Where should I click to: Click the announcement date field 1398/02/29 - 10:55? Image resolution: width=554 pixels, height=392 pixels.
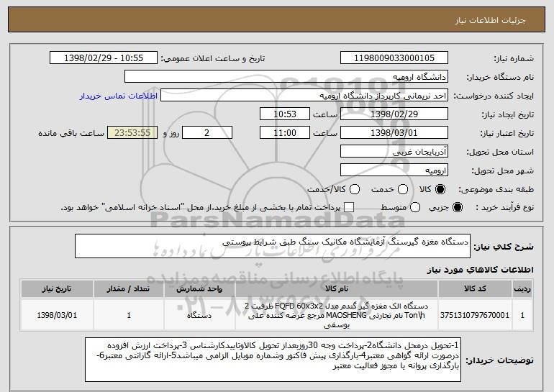click(x=104, y=58)
